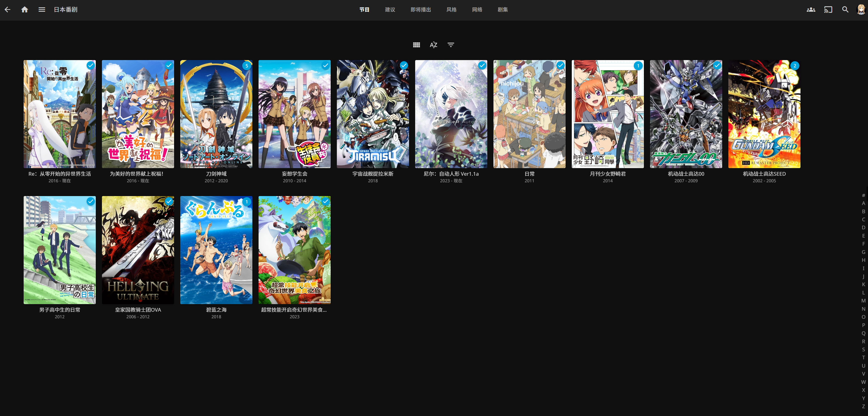Screen dimensions: 868x416
Task: Open the 皇家国教骑士团OVA poster thumbnail
Action: [x=138, y=250]
